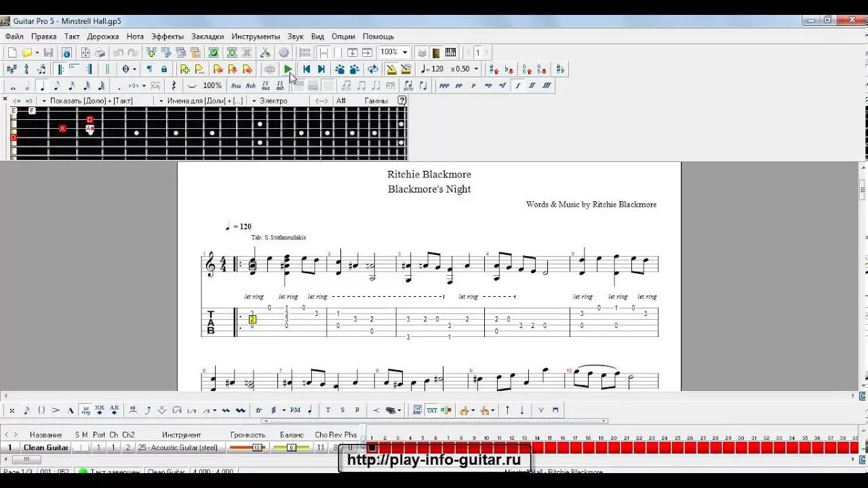This screenshot has height=488, width=868.
Task: Open the Эффекты menu
Action: tap(167, 37)
